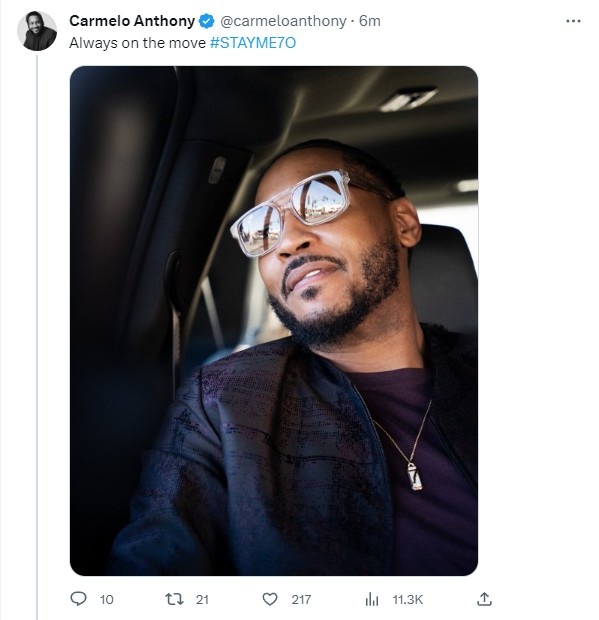Screen dimensions: 599x620
Task: Open tweet via the 6m timestamp
Action: [370, 21]
